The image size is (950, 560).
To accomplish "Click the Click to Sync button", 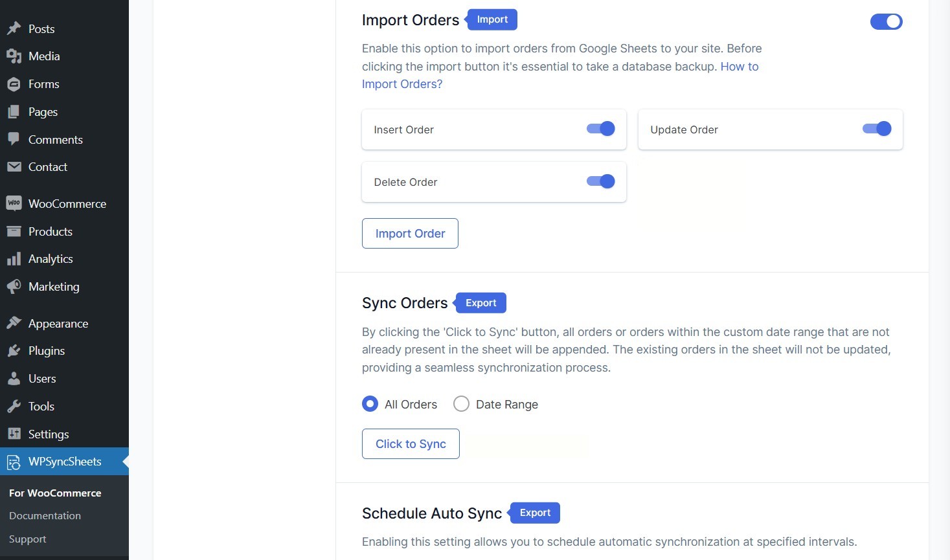I will point(411,443).
